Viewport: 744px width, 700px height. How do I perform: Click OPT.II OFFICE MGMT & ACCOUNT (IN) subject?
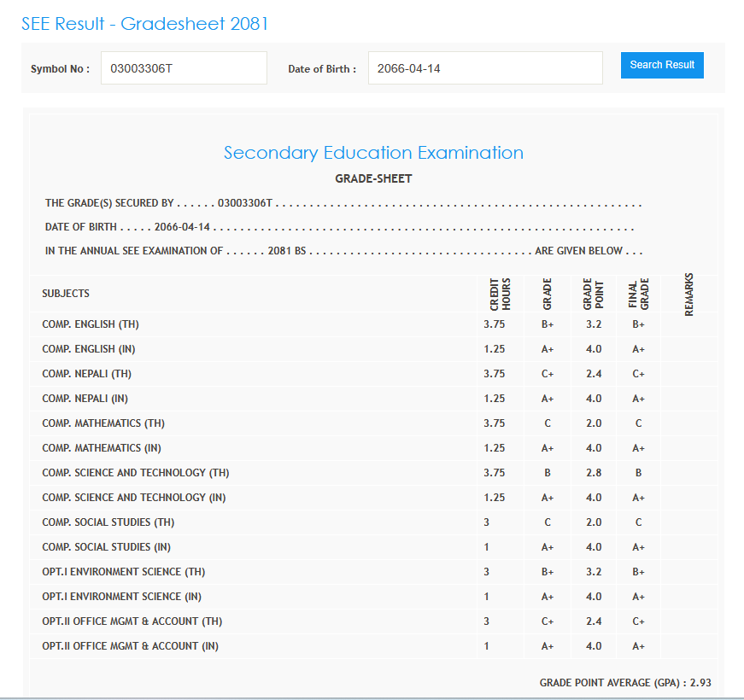pyautogui.click(x=130, y=646)
